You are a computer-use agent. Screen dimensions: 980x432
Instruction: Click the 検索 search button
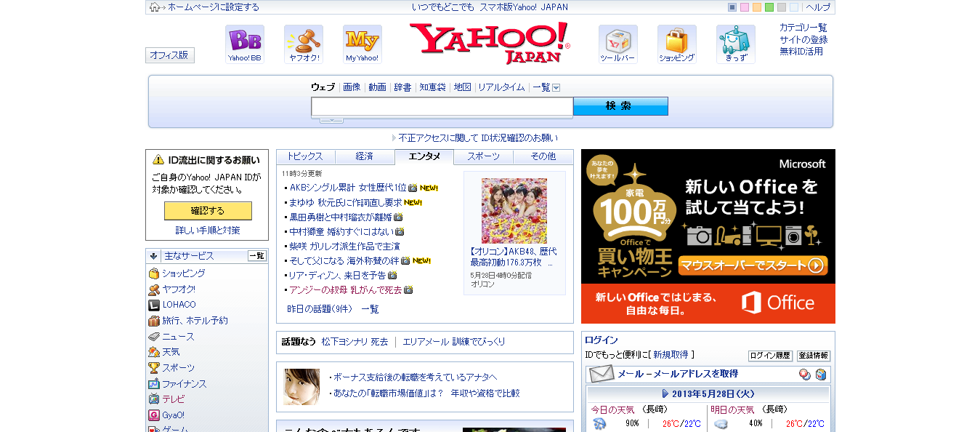point(620,106)
